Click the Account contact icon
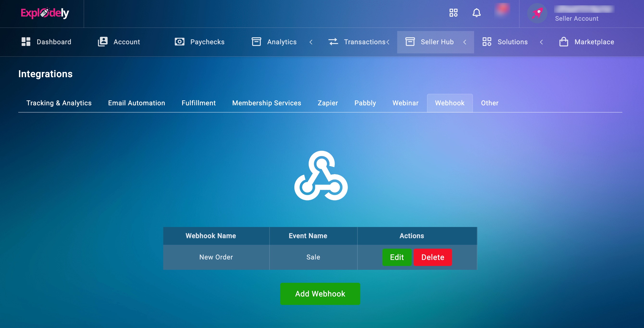The width and height of the screenshot is (644, 328). click(x=103, y=42)
